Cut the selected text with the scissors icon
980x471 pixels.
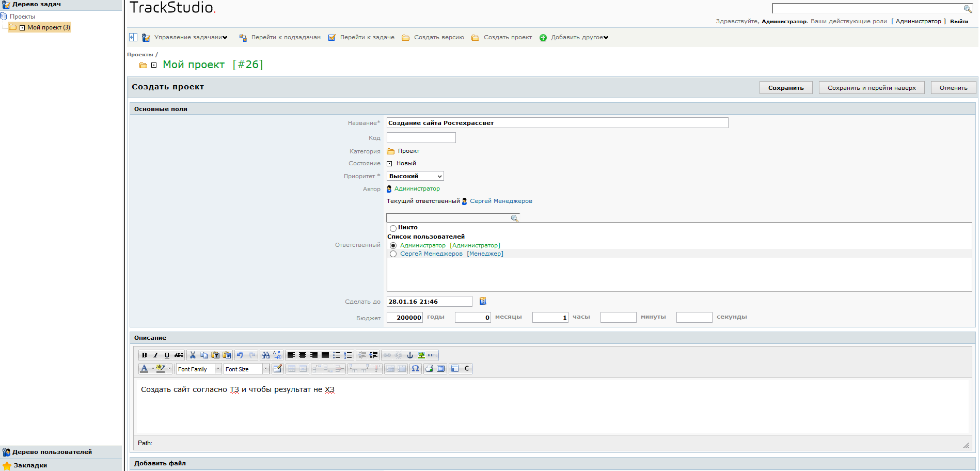pyautogui.click(x=193, y=355)
